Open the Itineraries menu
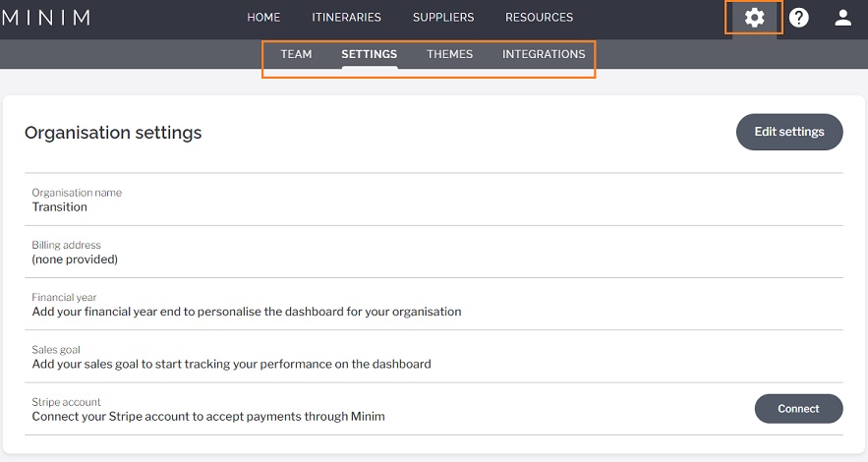868x462 pixels. [x=347, y=17]
